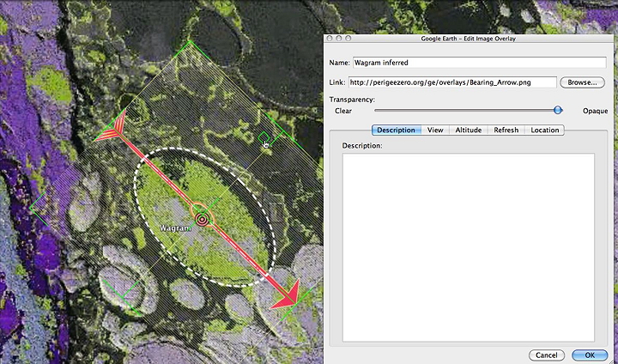The image size is (618, 364).
Task: Select the Altitude tab
Action: click(x=468, y=130)
